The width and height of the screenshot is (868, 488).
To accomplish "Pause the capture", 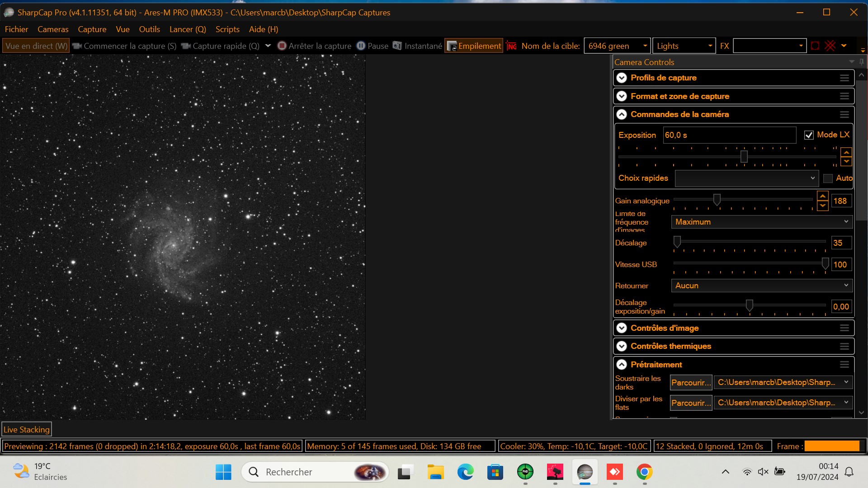I will [372, 46].
